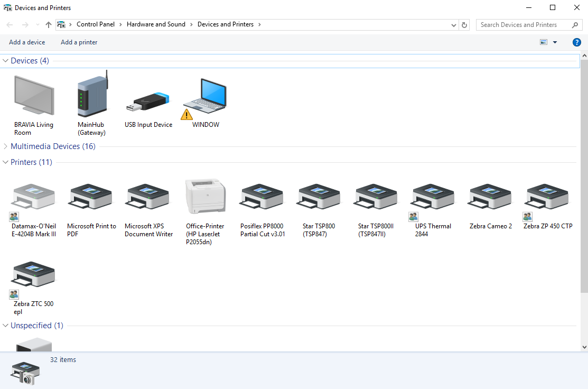This screenshot has height=389, width=588.
Task: Click Add a printer
Action: pos(79,42)
